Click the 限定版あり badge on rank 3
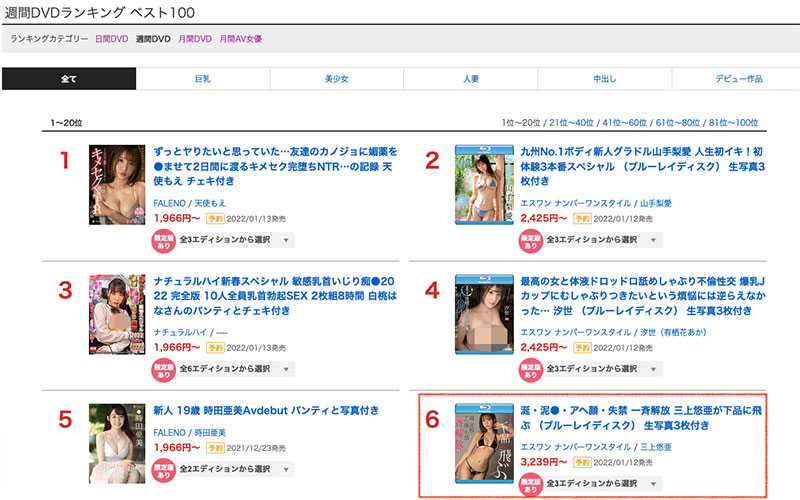 [x=163, y=371]
